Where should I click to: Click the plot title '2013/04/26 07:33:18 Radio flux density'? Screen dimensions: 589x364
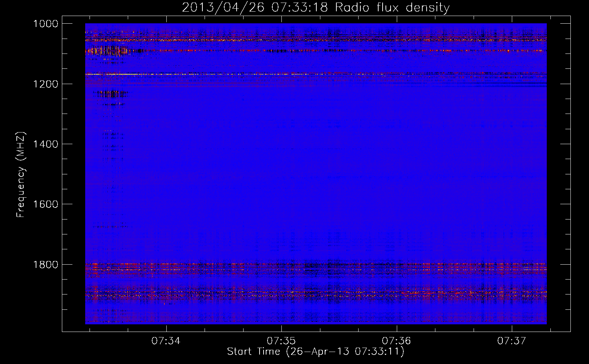click(316, 8)
